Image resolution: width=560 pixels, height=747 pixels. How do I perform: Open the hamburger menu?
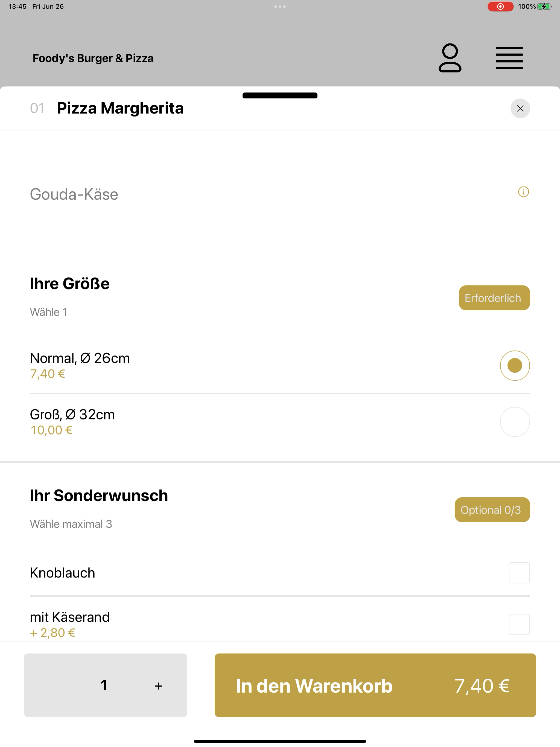(509, 58)
